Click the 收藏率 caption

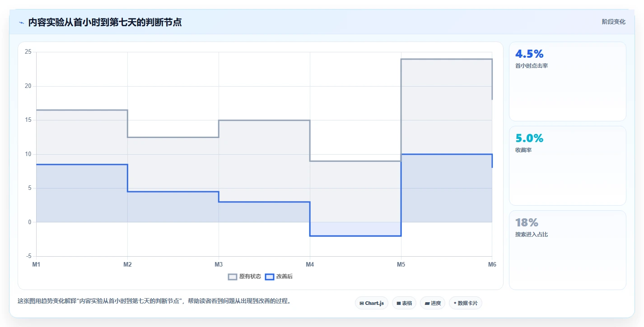523,150
